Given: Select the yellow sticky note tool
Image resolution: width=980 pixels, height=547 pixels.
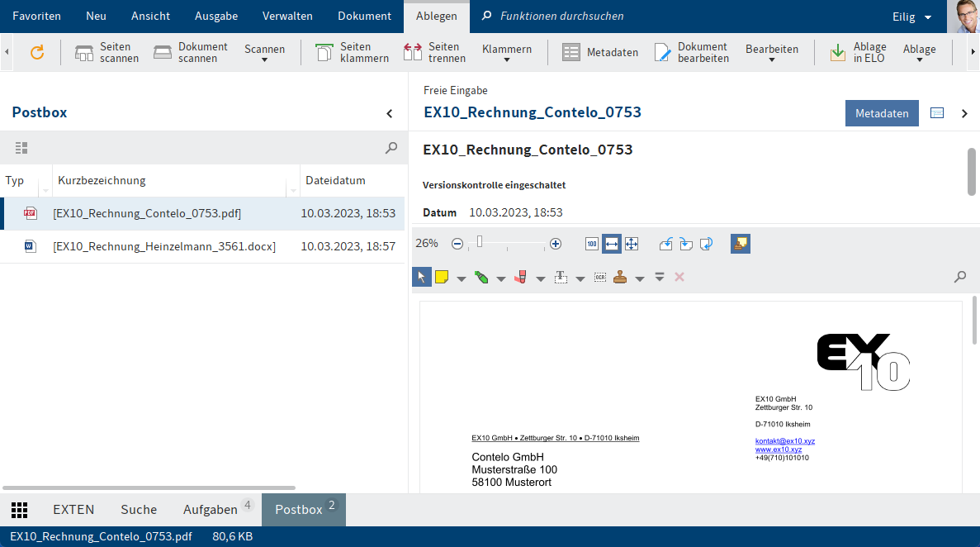Looking at the screenshot, I should pos(442,278).
